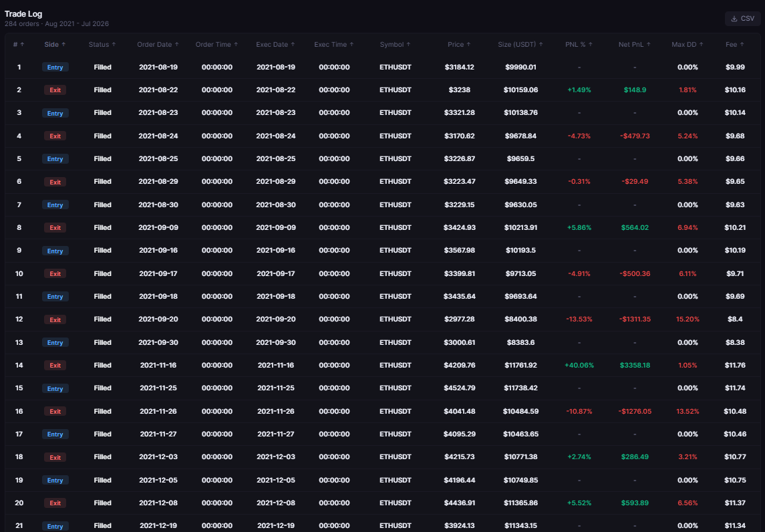Select ETHUSDT symbol in row 20
This screenshot has width=765, height=532.
coord(395,503)
